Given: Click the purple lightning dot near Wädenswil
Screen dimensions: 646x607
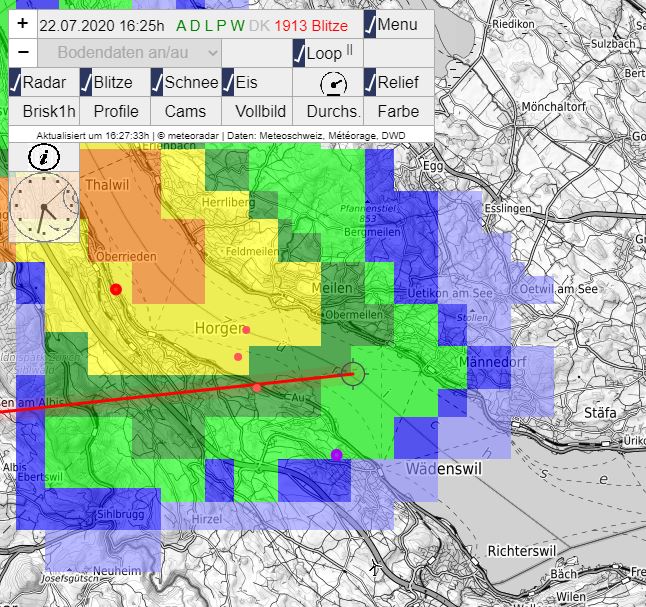Looking at the screenshot, I should click(337, 455).
